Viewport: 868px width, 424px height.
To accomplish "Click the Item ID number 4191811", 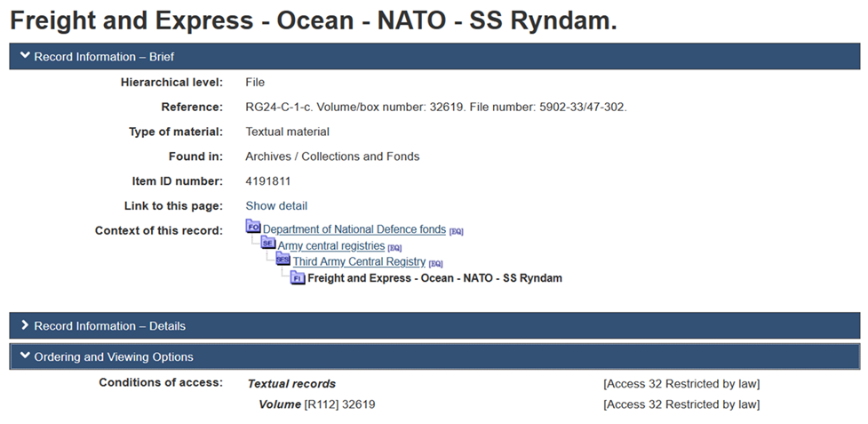I will [x=268, y=181].
